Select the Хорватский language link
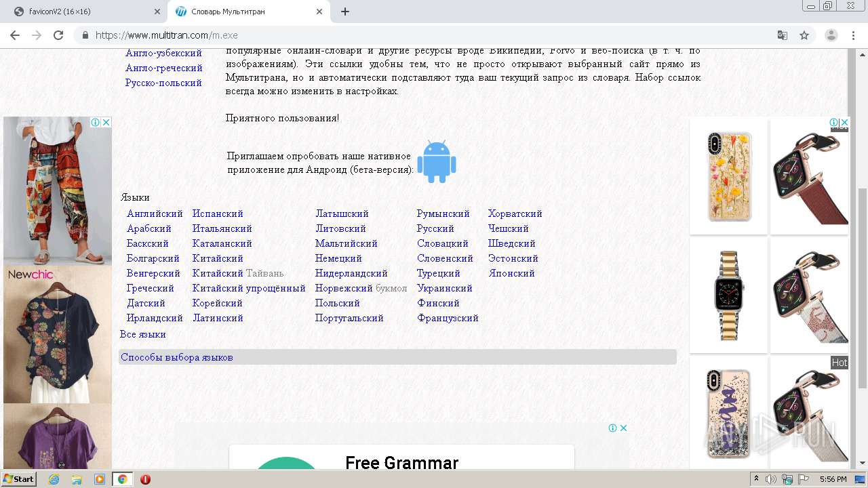This screenshot has height=488, width=868. click(x=515, y=213)
